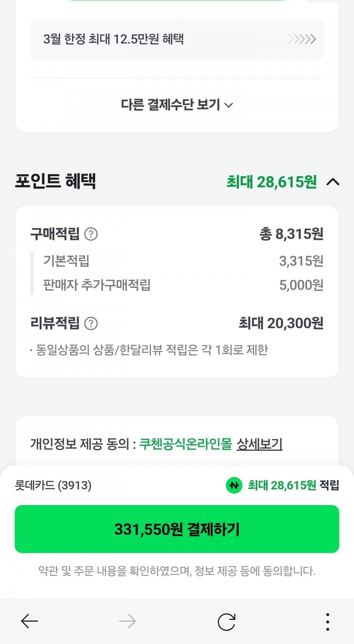This screenshot has height=644, width=354.
Task: Tap arrows on 3월 한정 혜택 banner
Action: tap(302, 39)
